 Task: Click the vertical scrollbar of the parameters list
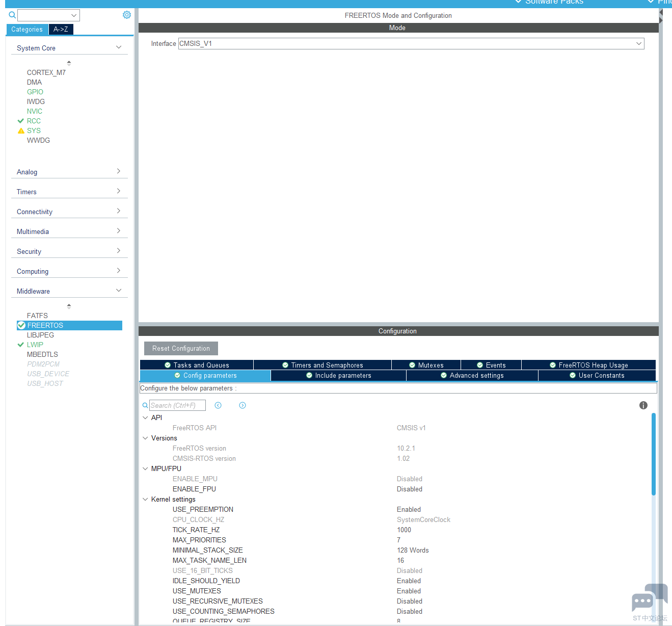653,454
